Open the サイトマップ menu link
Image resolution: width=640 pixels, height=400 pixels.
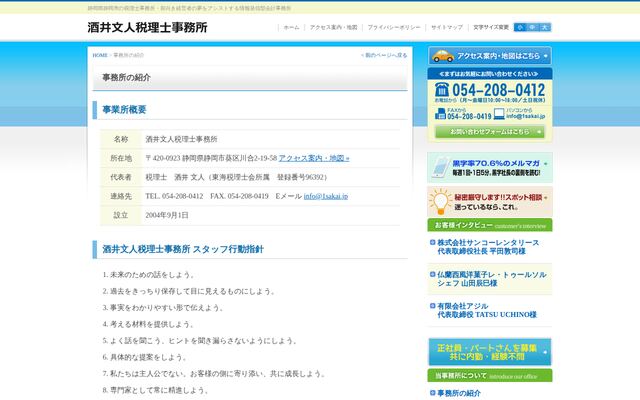pyautogui.click(x=447, y=27)
